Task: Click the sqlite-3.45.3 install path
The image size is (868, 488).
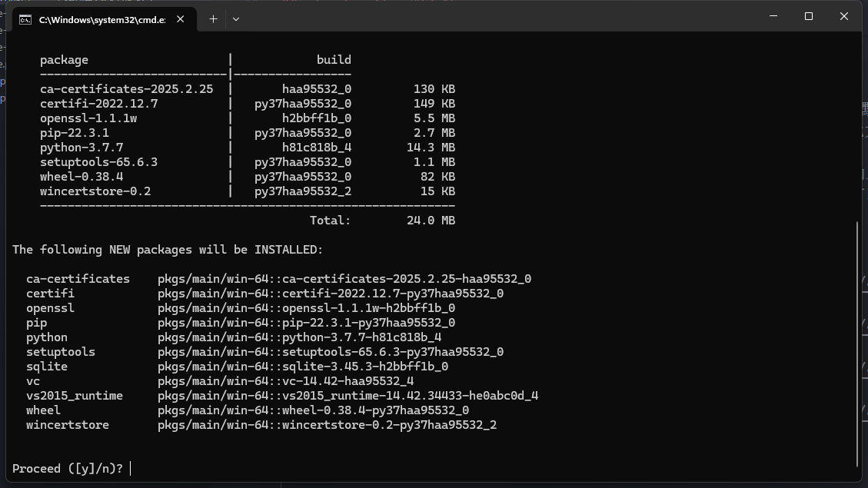Action: click(303, 367)
